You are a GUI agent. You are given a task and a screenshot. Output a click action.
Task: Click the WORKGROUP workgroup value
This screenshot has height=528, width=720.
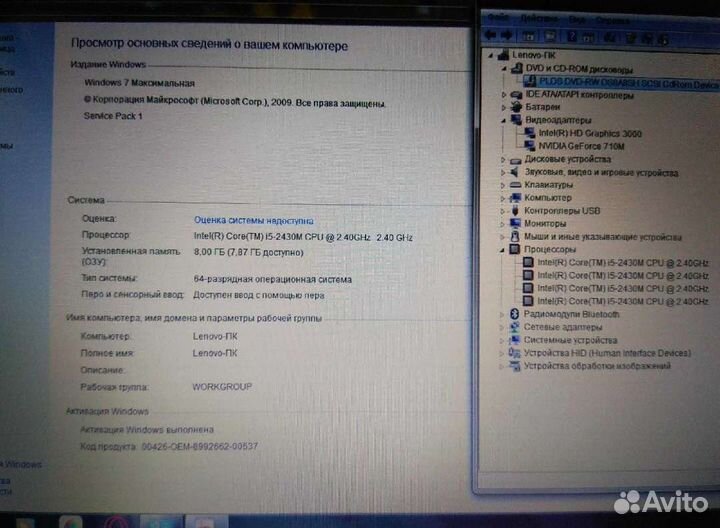point(222,387)
